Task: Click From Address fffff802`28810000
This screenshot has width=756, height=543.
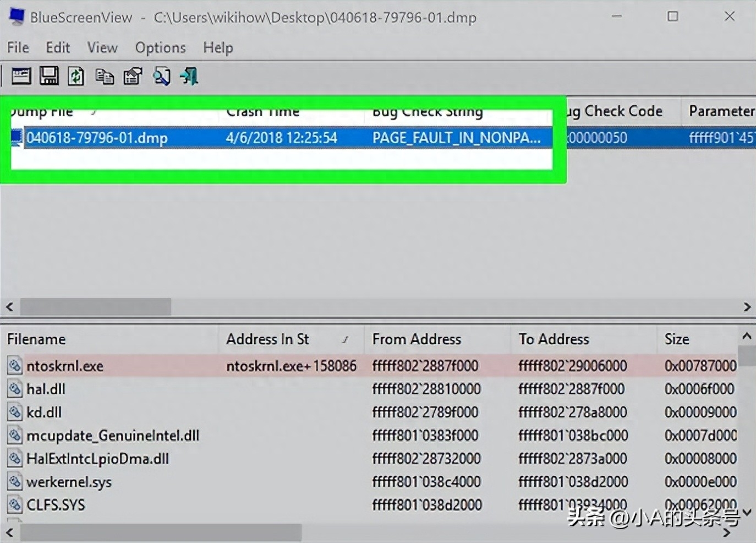Action: pyautogui.click(x=426, y=389)
